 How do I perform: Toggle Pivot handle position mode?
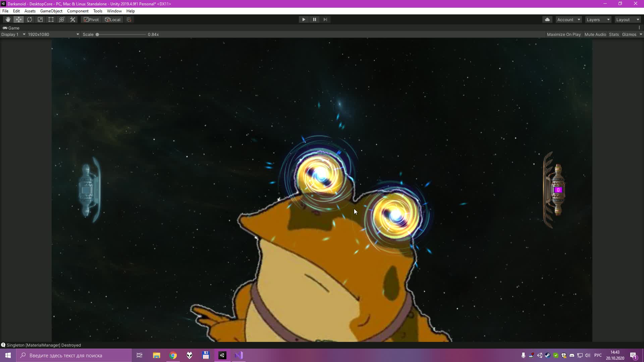pyautogui.click(x=91, y=19)
